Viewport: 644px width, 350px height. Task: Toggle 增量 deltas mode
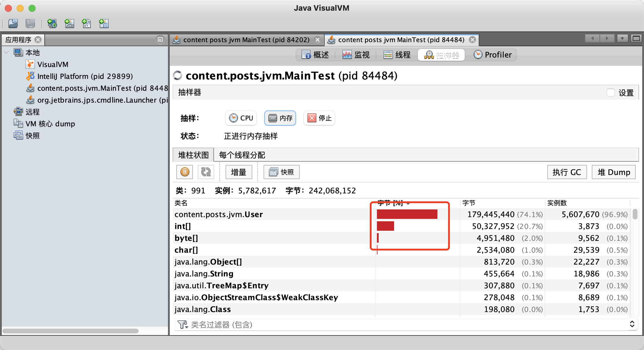coord(239,172)
